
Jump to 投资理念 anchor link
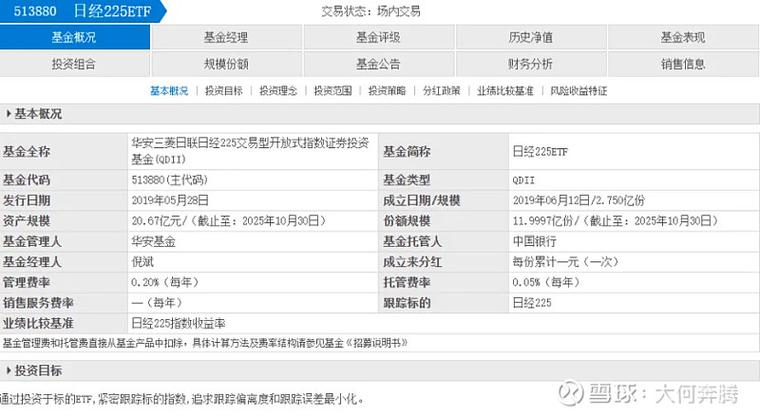278,91
